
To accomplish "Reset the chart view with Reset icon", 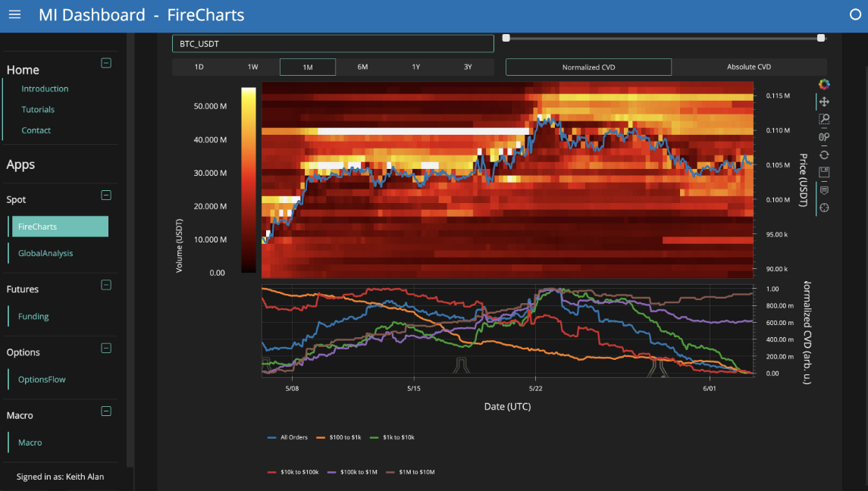I will click(824, 155).
